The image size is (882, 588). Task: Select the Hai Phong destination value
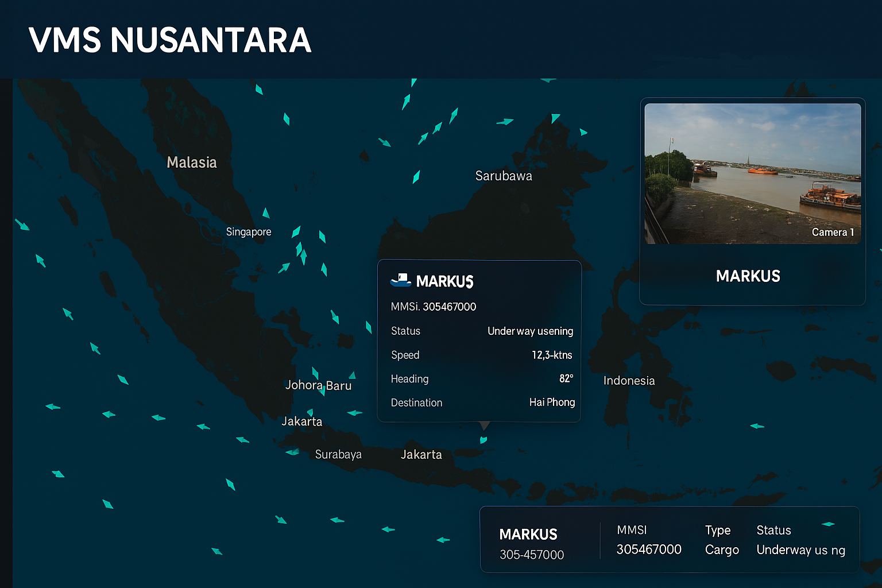coord(552,403)
